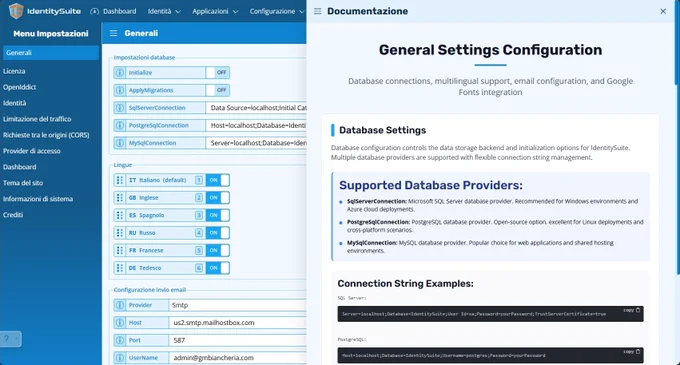Go to Dashboard in the top navigation
Image resolution: width=680 pixels, height=365 pixels.
(113, 11)
